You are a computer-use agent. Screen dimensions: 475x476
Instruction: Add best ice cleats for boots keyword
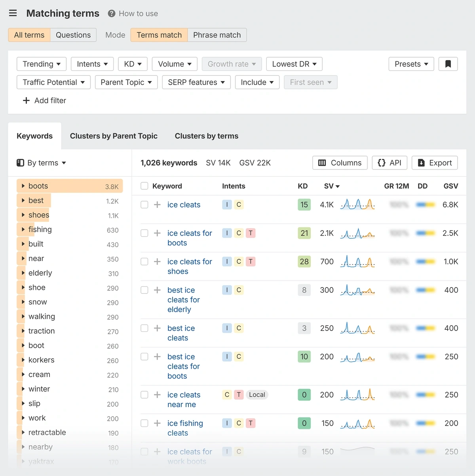[x=157, y=357]
